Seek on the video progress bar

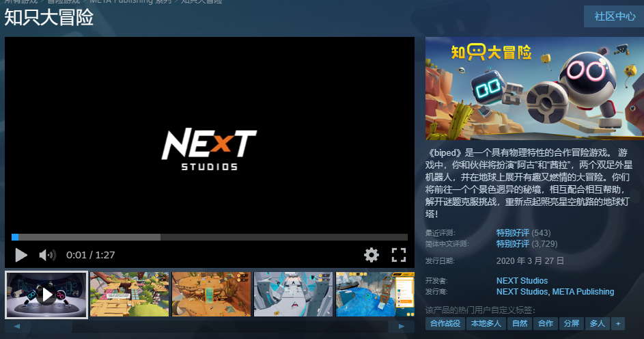[210, 237]
